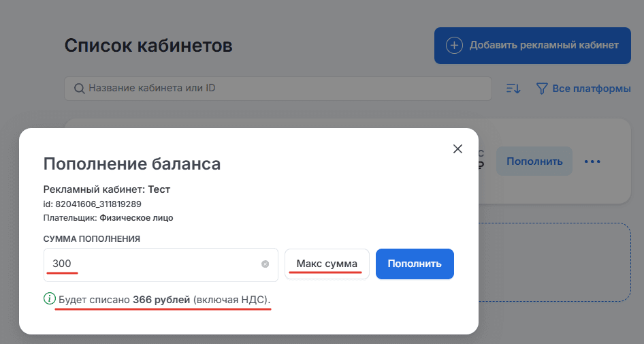Click the "Название кабинета или ID" search field
Image resolution: width=644 pixels, height=344 pixels.
coord(278,89)
